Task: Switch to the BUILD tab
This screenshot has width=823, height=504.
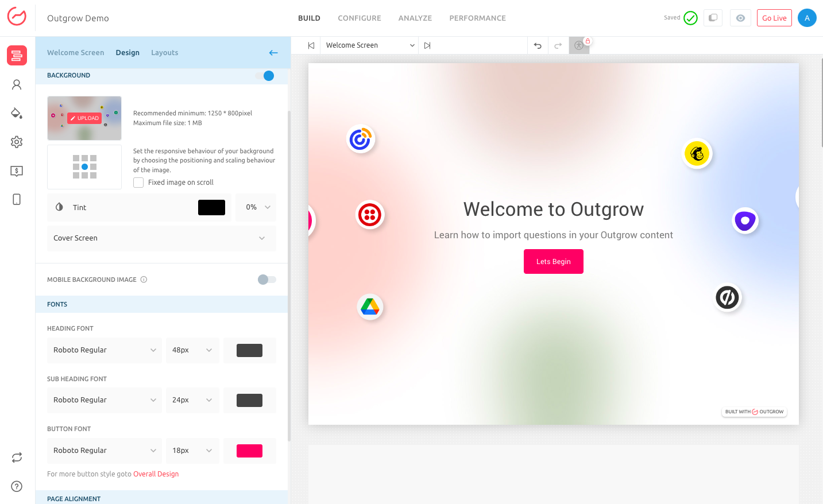Action: click(x=309, y=18)
